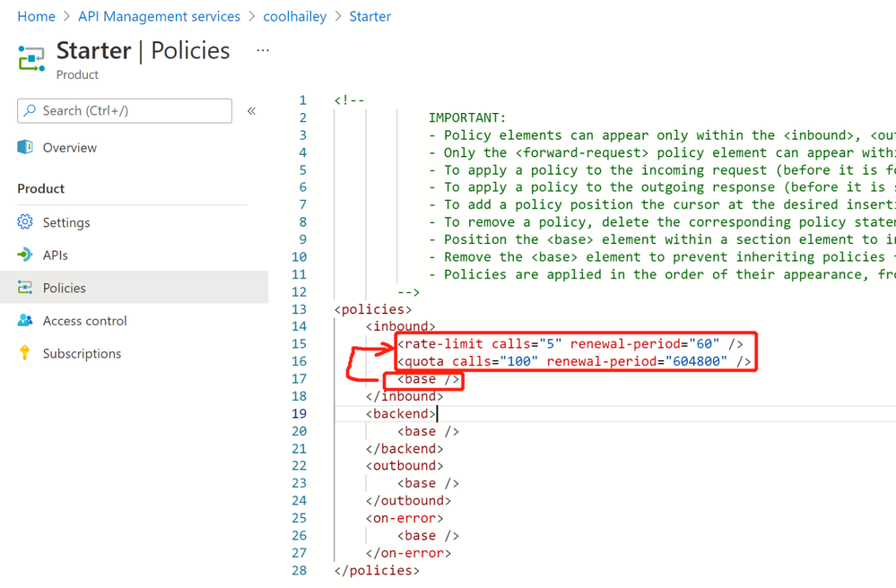Click the Starter product policy icon in header
Viewport: 896px width, 588px height.
31,59
